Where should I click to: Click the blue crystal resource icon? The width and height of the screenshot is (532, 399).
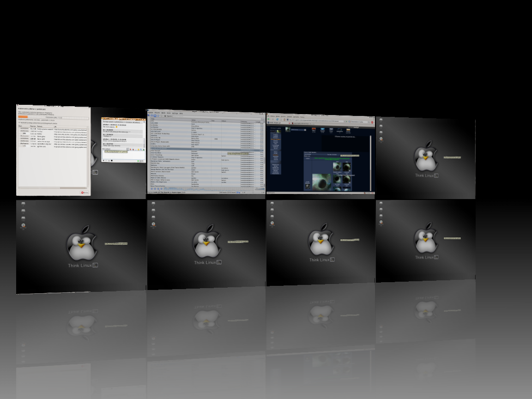click(322, 130)
